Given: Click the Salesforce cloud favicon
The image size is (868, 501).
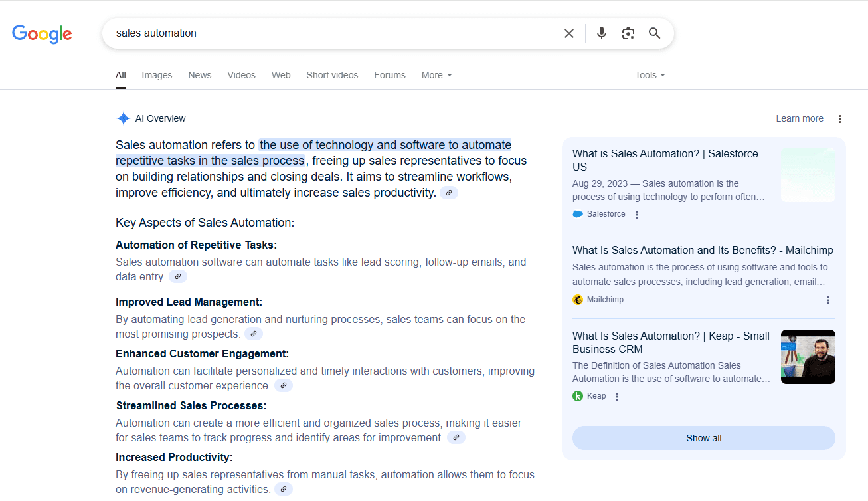Looking at the screenshot, I should (578, 214).
